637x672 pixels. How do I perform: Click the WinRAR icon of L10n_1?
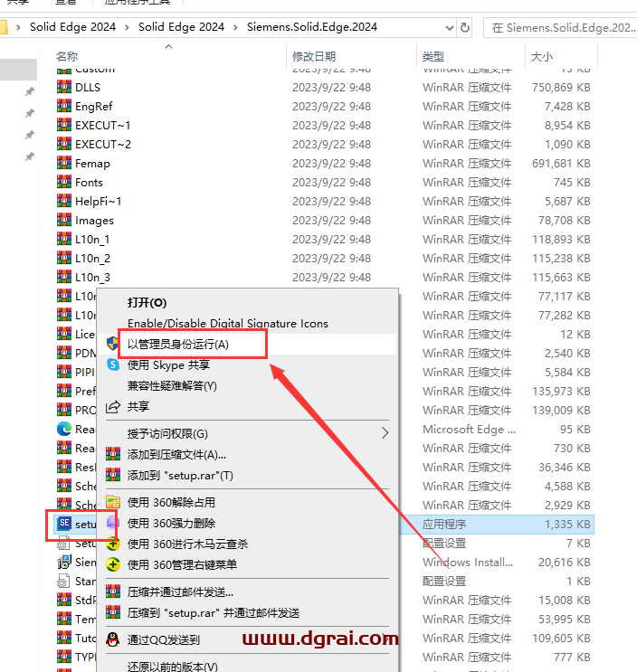(x=64, y=238)
